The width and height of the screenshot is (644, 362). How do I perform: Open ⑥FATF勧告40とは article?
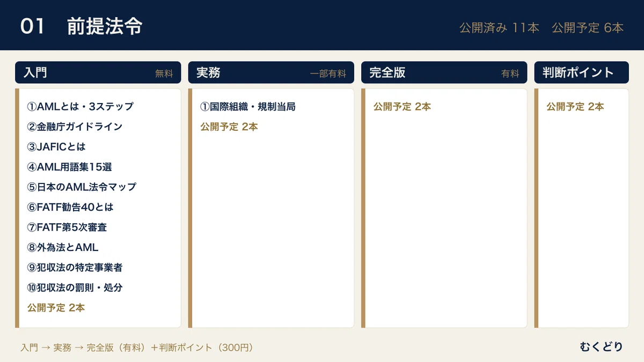coord(70,207)
